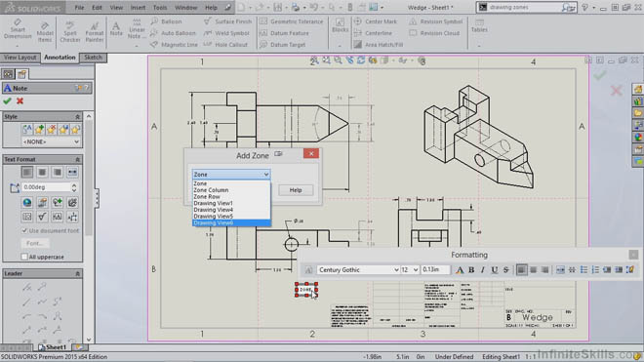Screen dimensions: 644x362
Task: Switch to the View Layout tab
Action: (20, 58)
